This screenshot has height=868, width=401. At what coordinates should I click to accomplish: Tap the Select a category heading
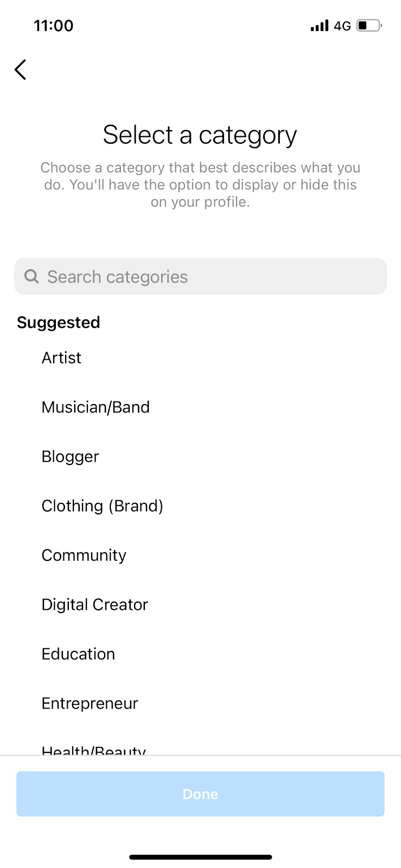[x=200, y=135]
